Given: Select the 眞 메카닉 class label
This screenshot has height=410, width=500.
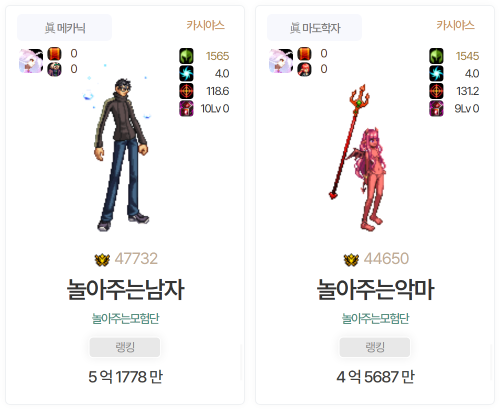Looking at the screenshot, I should pyautogui.click(x=64, y=28).
